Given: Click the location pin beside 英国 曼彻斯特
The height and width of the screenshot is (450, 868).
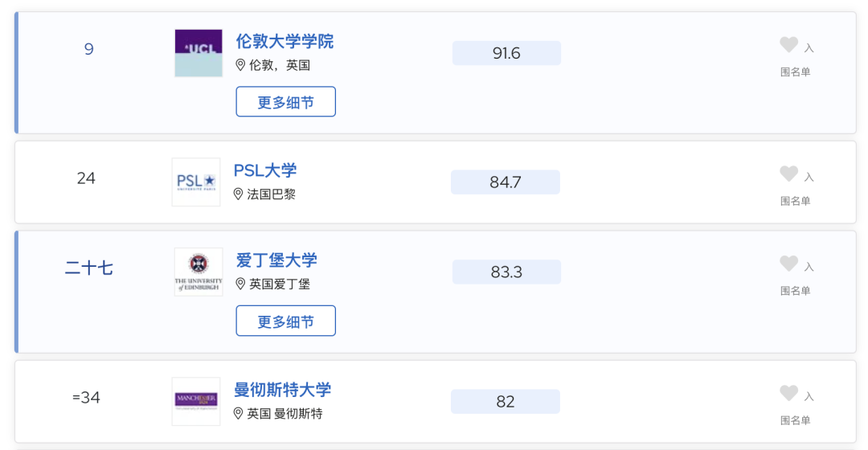Looking at the screenshot, I should pyautogui.click(x=238, y=414).
